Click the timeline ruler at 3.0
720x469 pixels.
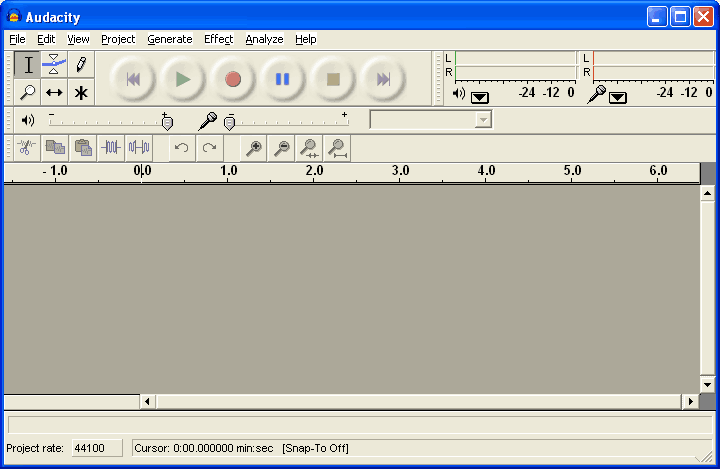click(400, 171)
